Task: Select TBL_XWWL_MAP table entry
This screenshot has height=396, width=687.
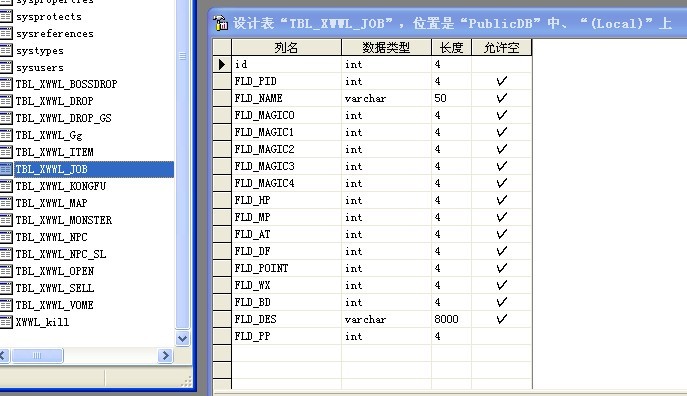Action: tap(51, 203)
